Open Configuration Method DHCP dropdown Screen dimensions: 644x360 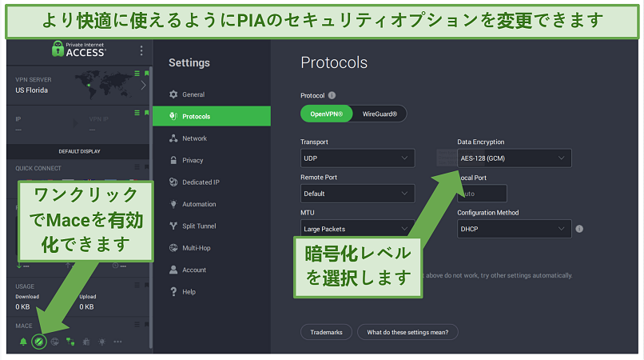coord(515,229)
